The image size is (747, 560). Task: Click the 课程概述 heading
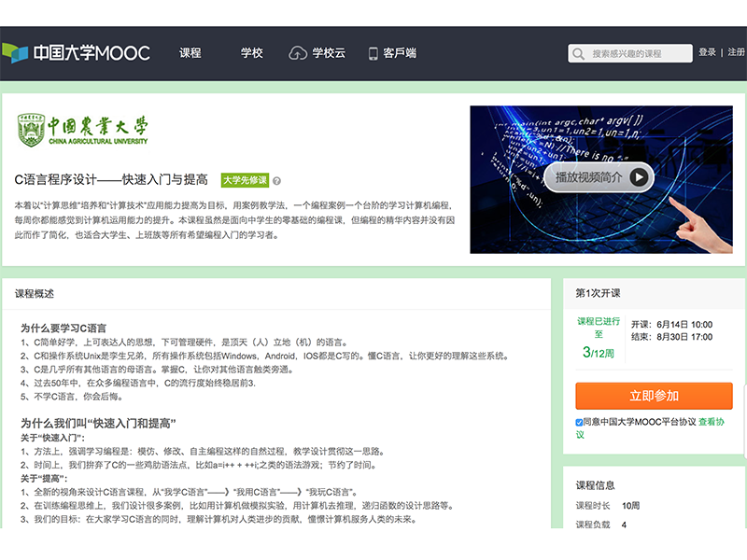coord(34,294)
